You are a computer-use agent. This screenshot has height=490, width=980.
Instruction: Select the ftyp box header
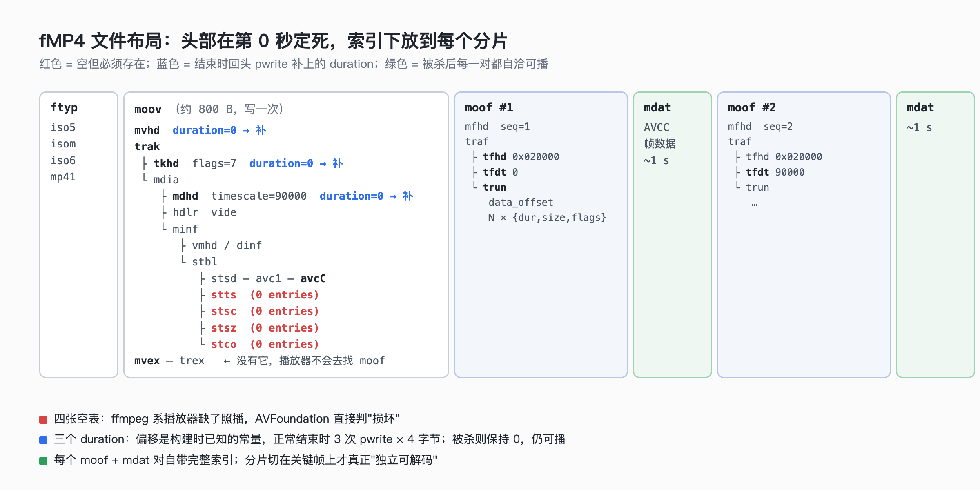(64, 107)
